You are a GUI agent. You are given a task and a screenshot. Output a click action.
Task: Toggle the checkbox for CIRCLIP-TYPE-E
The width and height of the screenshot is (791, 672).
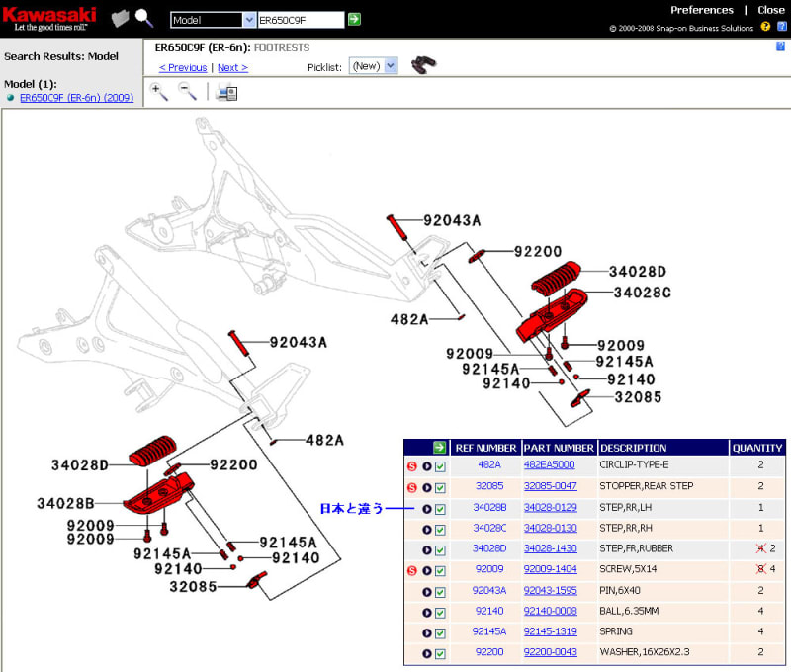(440, 466)
